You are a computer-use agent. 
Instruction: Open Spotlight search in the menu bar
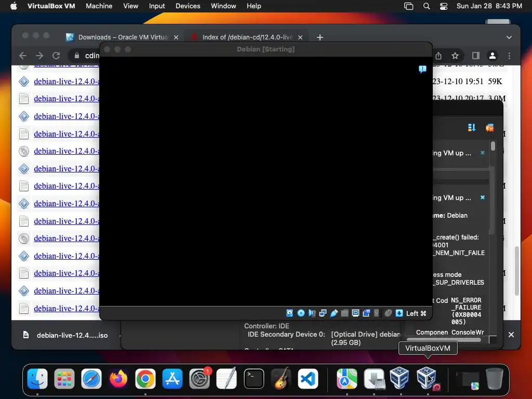[x=427, y=6]
